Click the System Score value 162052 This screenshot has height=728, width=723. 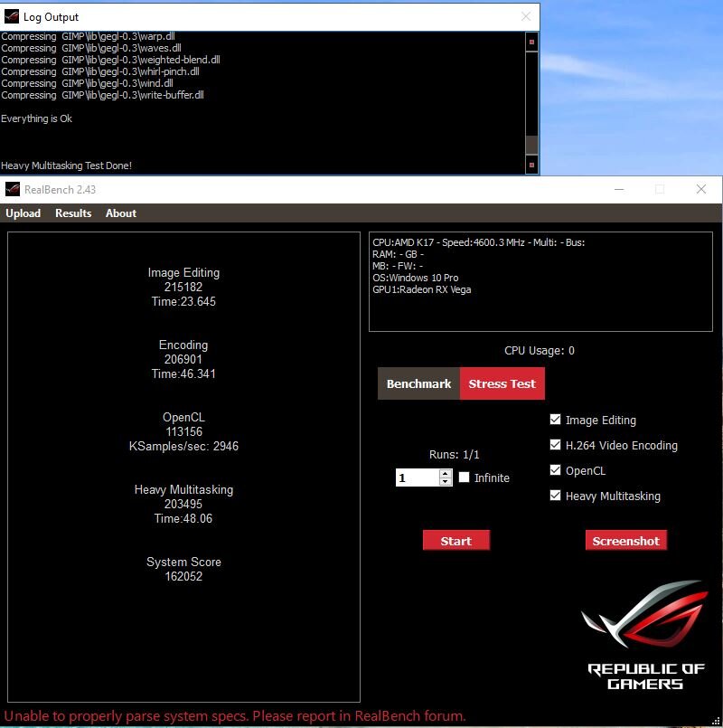(183, 576)
